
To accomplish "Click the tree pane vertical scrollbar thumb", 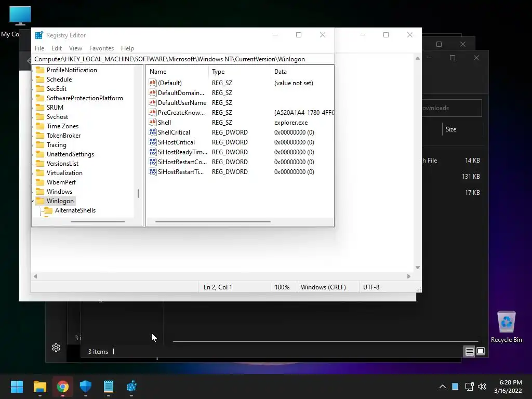I will click(138, 193).
